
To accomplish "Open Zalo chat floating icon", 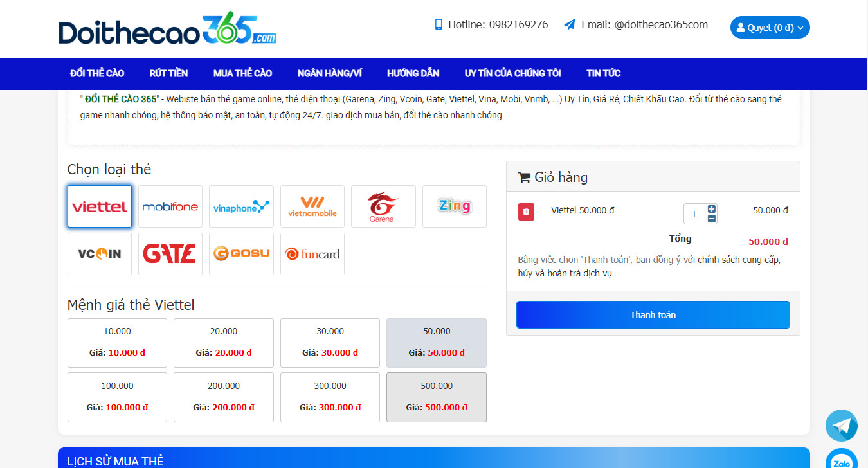I will (842, 459).
